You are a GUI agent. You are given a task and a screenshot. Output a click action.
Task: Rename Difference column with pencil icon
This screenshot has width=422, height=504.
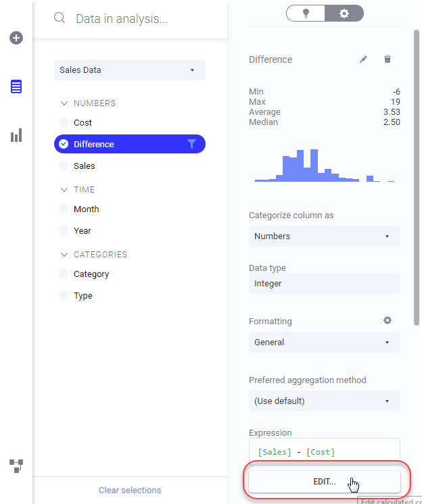(364, 59)
